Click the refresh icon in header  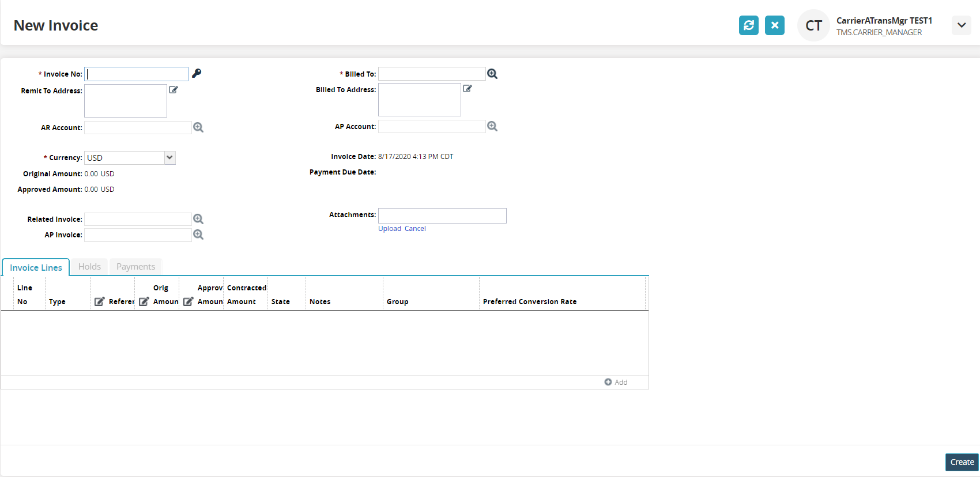(x=748, y=25)
